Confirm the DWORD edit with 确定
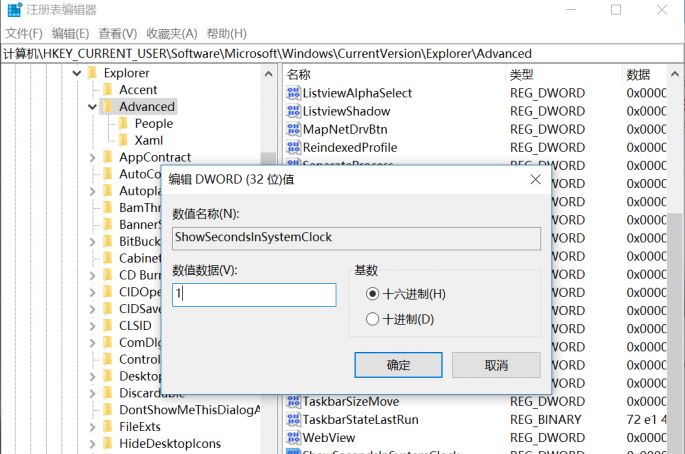Viewport: 685px width, 454px height. tap(398, 365)
